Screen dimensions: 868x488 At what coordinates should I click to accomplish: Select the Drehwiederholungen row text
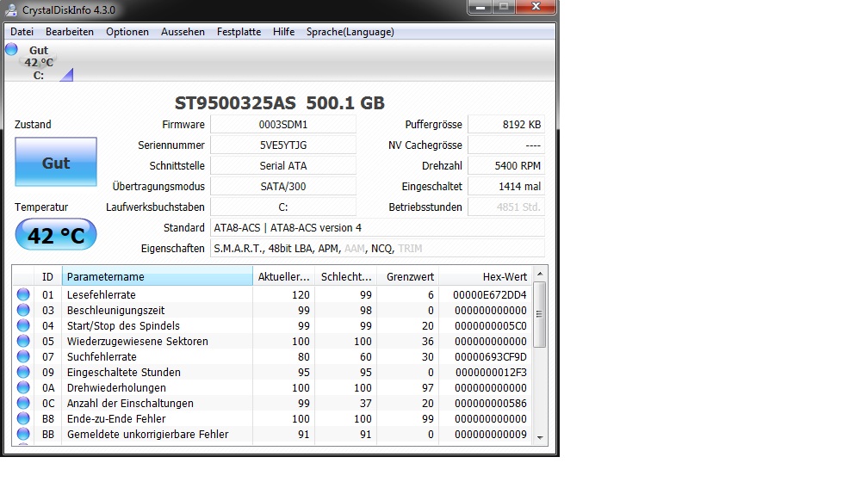117,388
